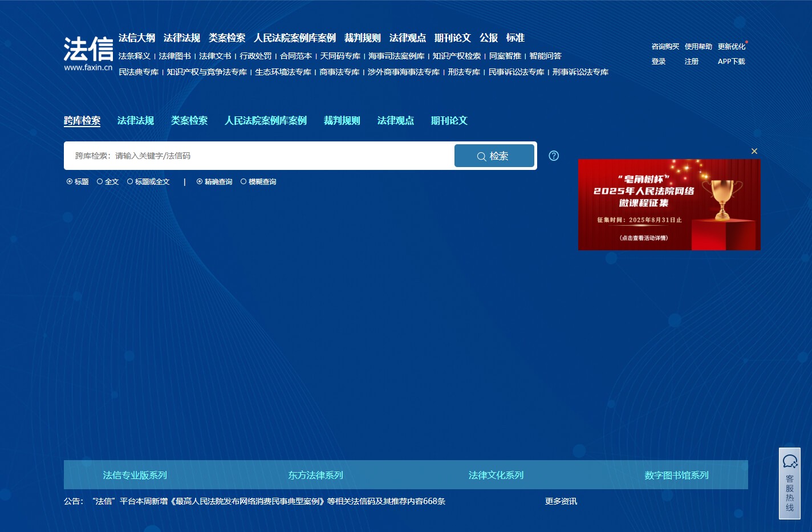
Task: Click the APP下载 link
Action: point(732,62)
